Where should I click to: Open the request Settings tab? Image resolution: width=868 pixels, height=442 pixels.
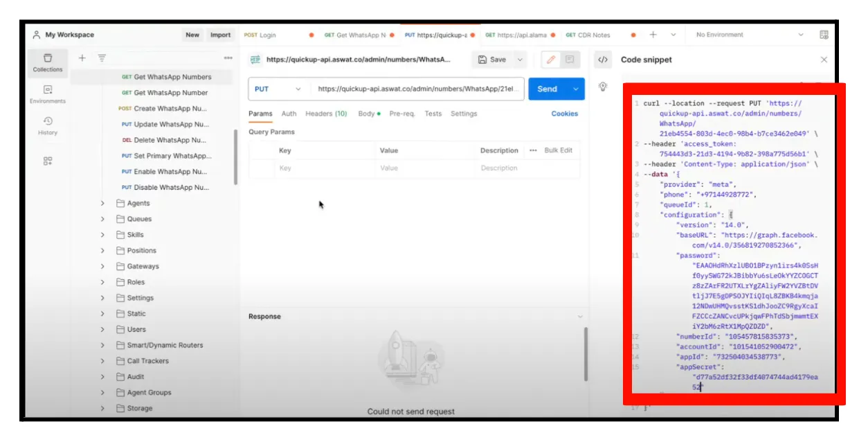(x=464, y=114)
